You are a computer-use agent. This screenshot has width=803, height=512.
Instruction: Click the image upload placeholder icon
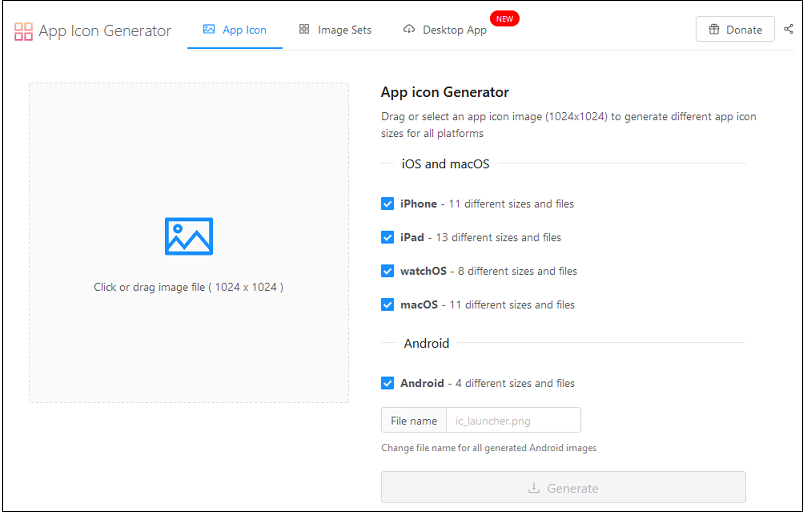click(x=188, y=236)
